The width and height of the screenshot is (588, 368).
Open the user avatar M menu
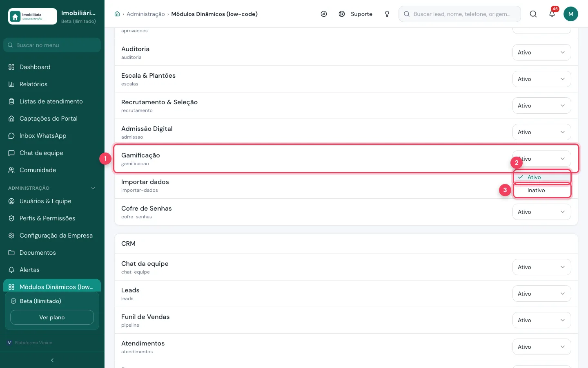[x=571, y=14]
